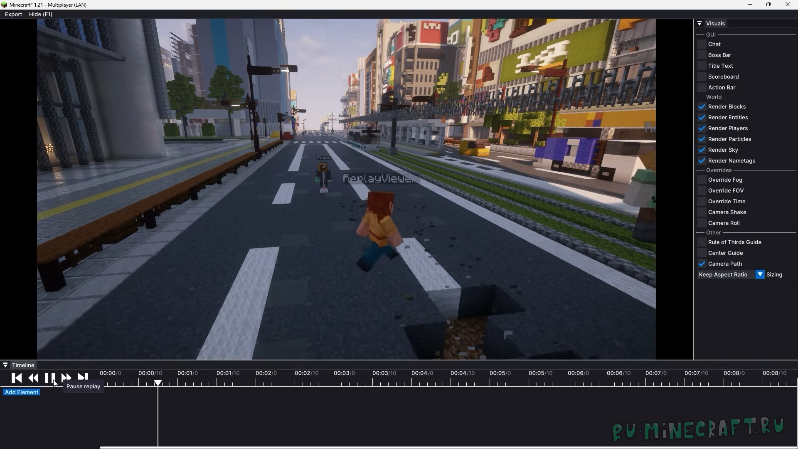
Task: Uncheck Render Blocks
Action: pyautogui.click(x=702, y=107)
